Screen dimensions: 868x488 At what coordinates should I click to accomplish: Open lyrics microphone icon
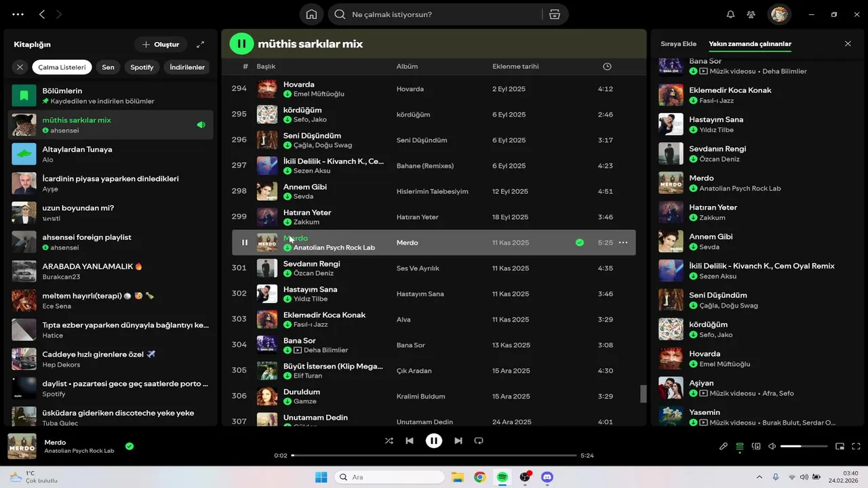click(724, 447)
